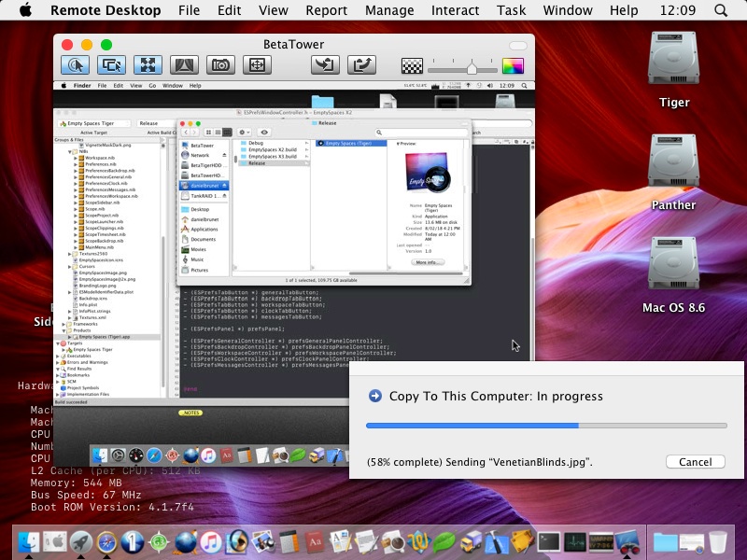Image resolution: width=747 pixels, height=560 pixels.
Task: Select Empty Spaces (Tiger) application file
Action: pos(351,143)
